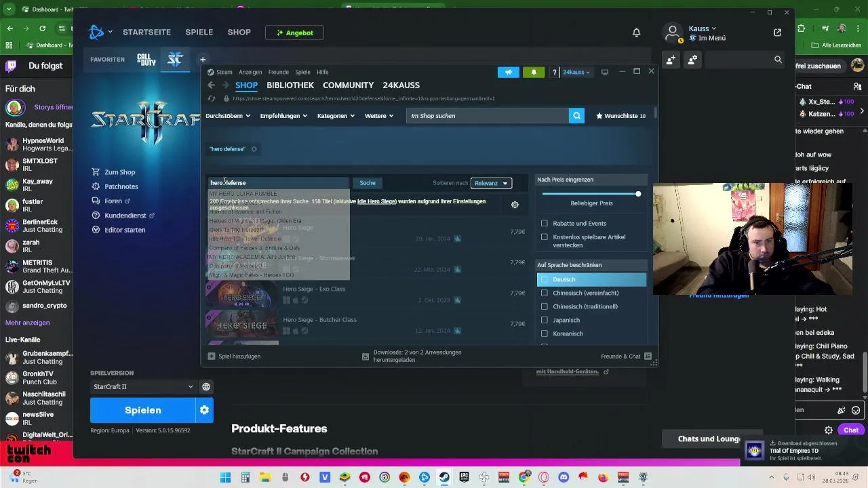Viewport: 868px width, 488px height.
Task: Check Chinesisch (vereinfacht) language filter
Action: pos(544,293)
